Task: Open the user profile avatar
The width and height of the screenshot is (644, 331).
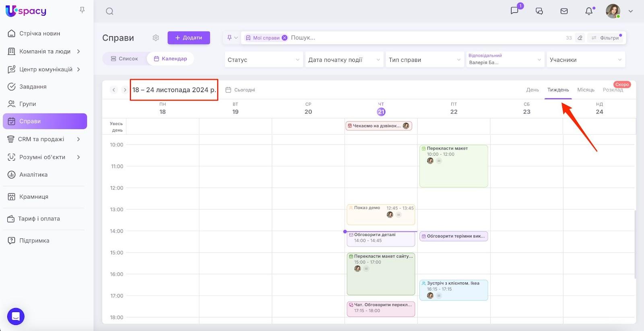Action: [x=613, y=11]
